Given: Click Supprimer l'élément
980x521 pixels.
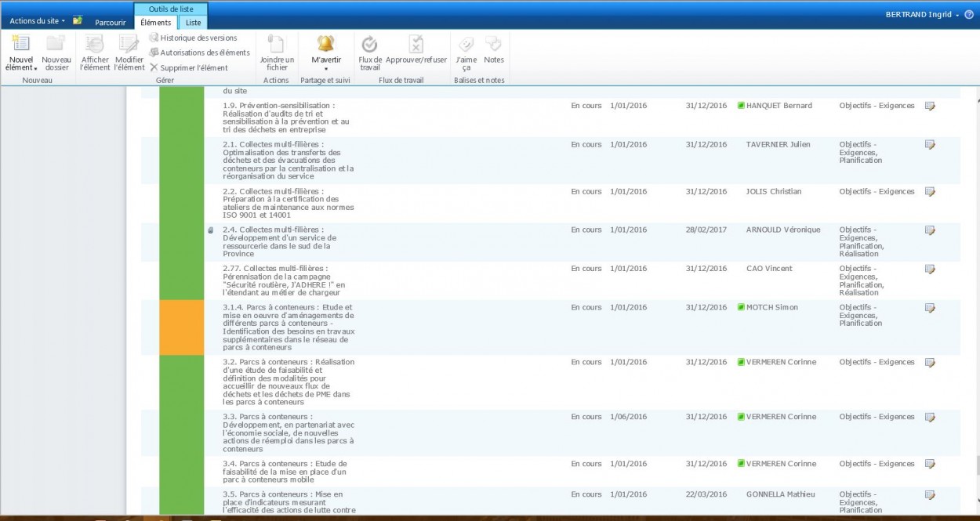Looking at the screenshot, I should tap(188, 67).
